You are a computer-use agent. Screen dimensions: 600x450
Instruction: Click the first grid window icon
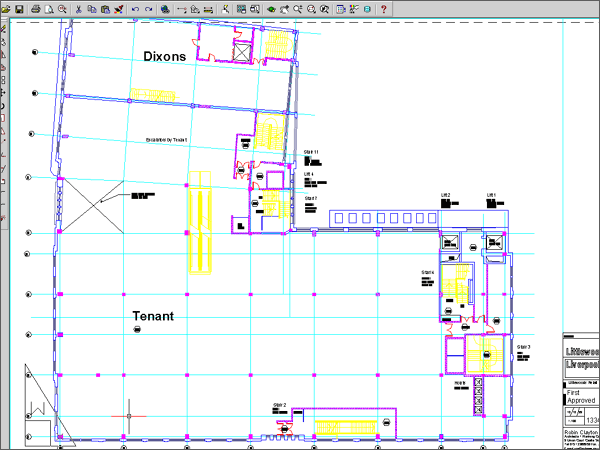241,9
